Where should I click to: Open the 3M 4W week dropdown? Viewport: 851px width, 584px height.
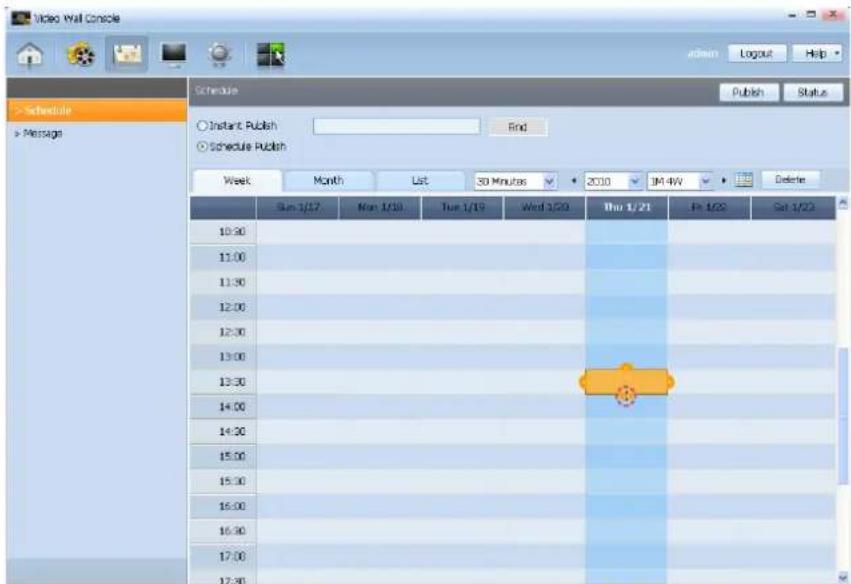tap(679, 181)
